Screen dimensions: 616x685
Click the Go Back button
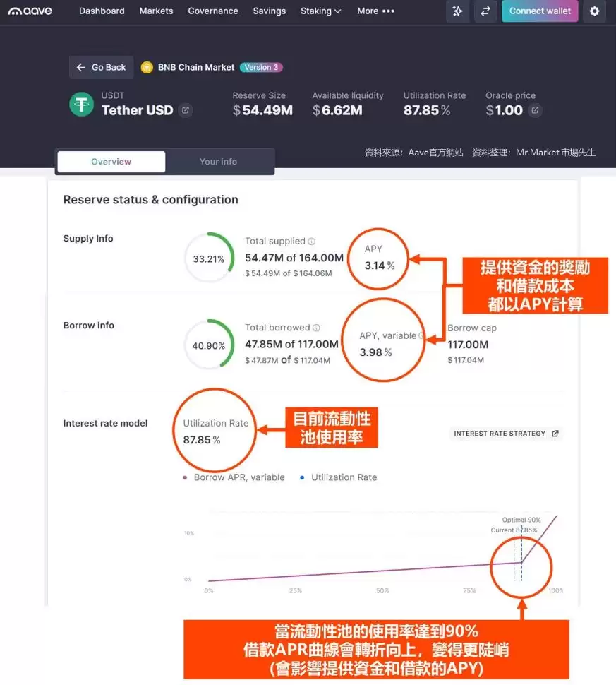pos(102,67)
